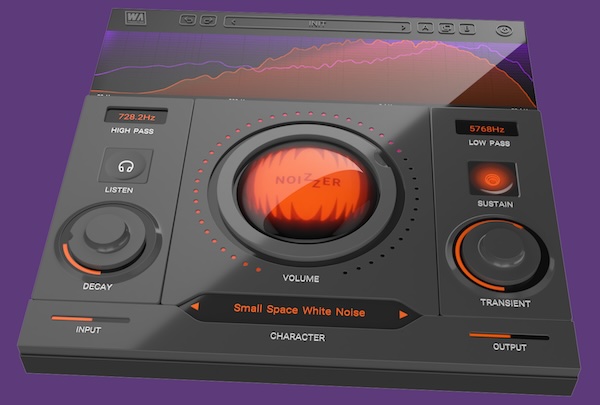Screen dimensions: 600x405
Task: Click the CHARACTER label
Action: (297, 337)
